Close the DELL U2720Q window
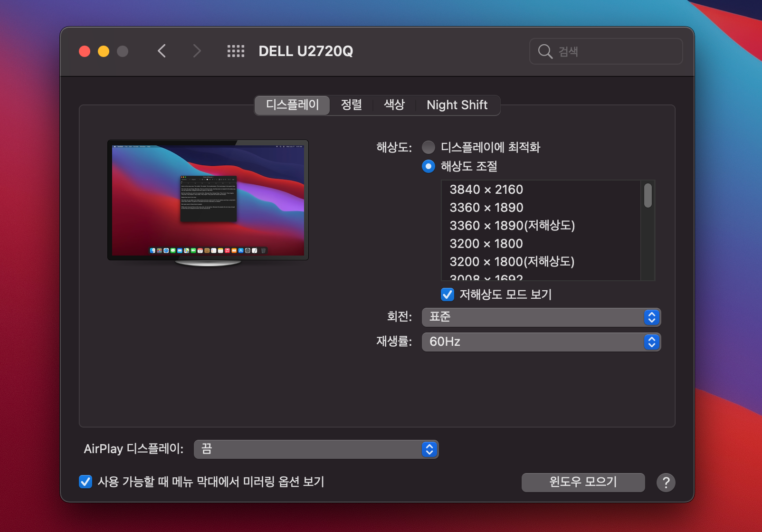The height and width of the screenshot is (532, 762). pos(85,51)
